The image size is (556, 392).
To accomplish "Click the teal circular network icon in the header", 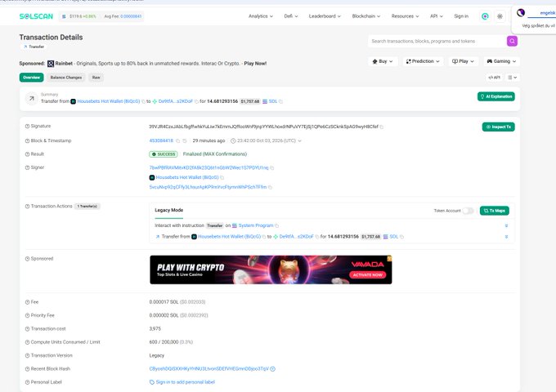I will coord(485,16).
